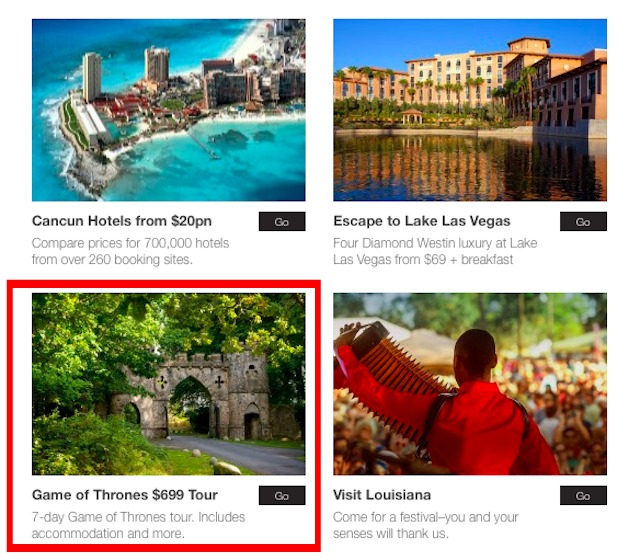This screenshot has width=640, height=560.
Task: Click the tall hotel towers in Cancun photo
Action: tap(125, 73)
